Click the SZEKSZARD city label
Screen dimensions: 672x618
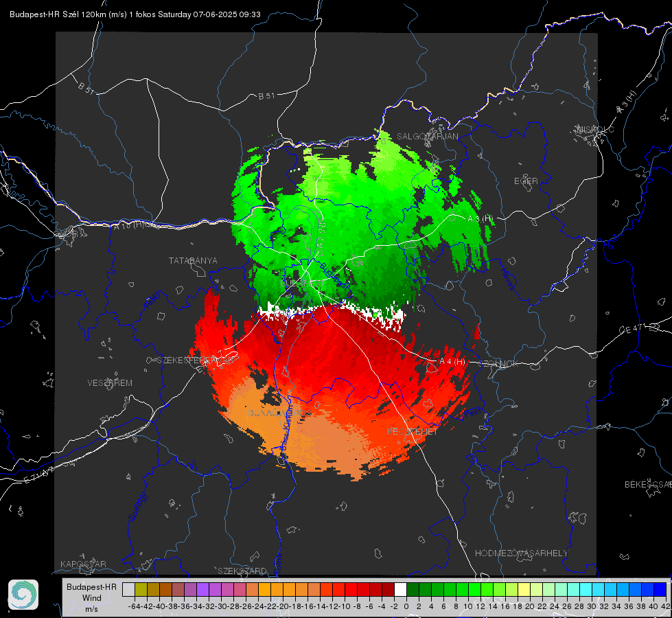click(242, 571)
